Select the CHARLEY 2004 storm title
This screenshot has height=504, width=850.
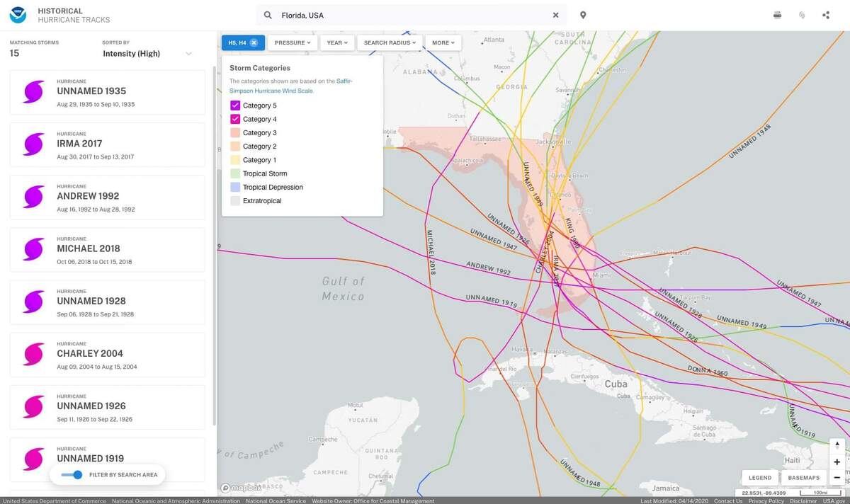pyautogui.click(x=90, y=353)
